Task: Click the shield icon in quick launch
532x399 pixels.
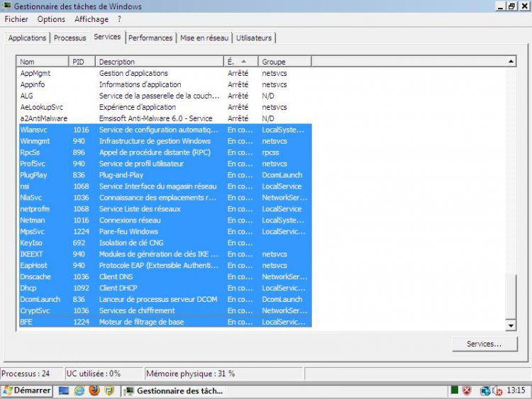Action: pyautogui.click(x=109, y=391)
